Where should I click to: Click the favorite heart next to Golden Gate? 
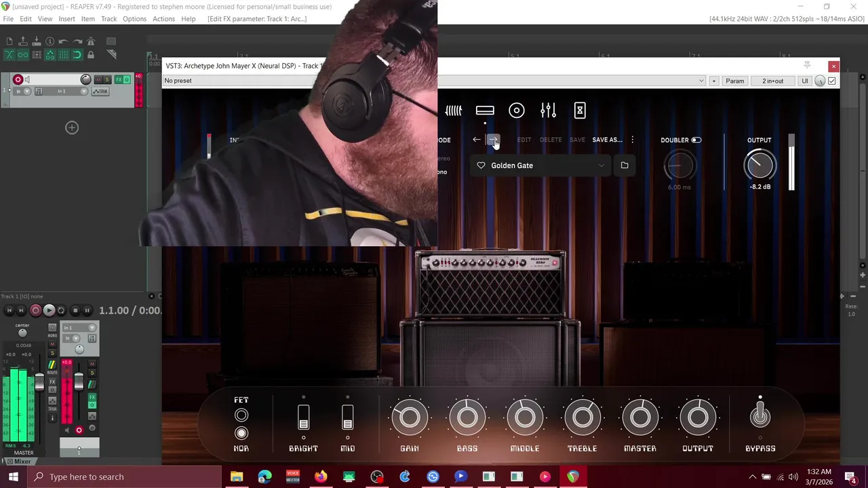pyautogui.click(x=481, y=165)
